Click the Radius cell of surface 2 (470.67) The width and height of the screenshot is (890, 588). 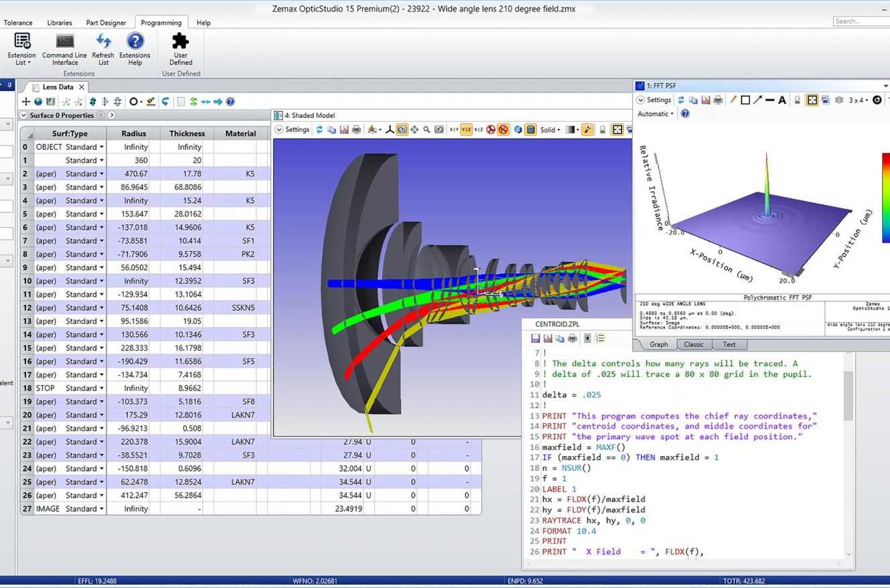(134, 174)
